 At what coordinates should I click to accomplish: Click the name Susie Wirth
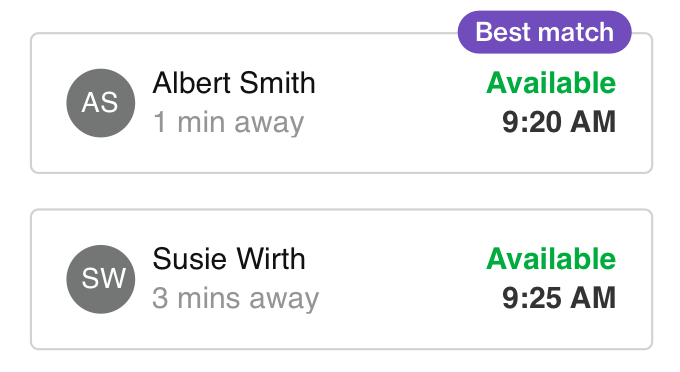point(229,259)
